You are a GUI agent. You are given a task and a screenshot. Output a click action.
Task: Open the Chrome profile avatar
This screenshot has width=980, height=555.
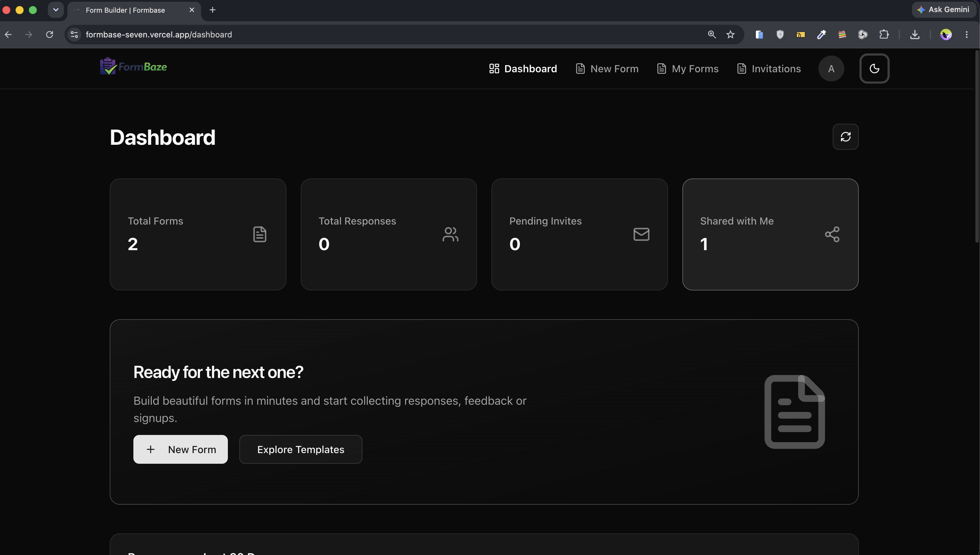point(946,35)
